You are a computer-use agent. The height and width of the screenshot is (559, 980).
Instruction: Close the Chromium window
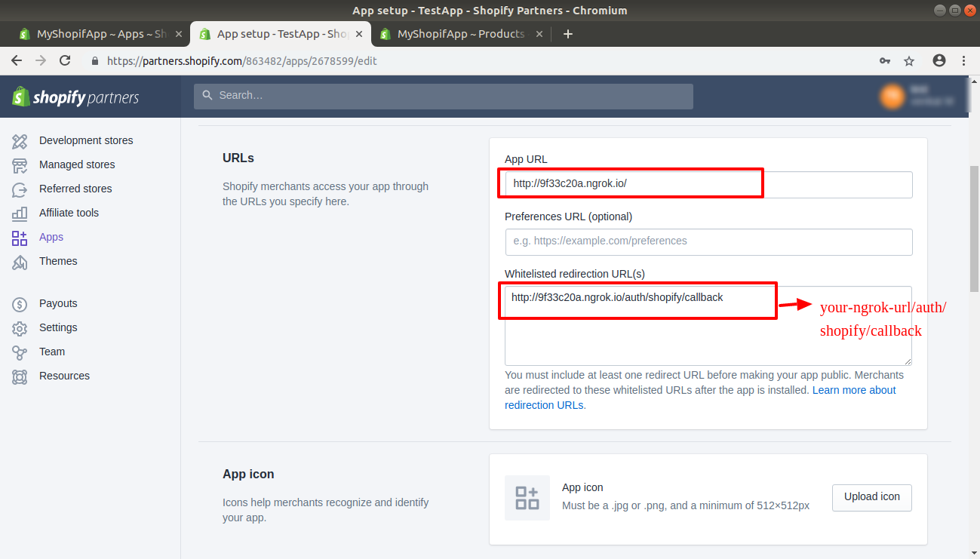(970, 10)
